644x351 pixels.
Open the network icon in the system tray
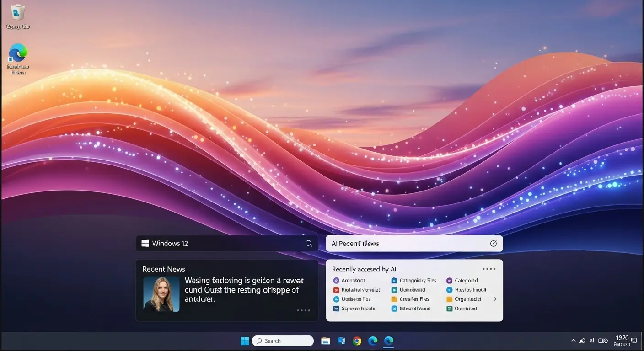tap(582, 341)
